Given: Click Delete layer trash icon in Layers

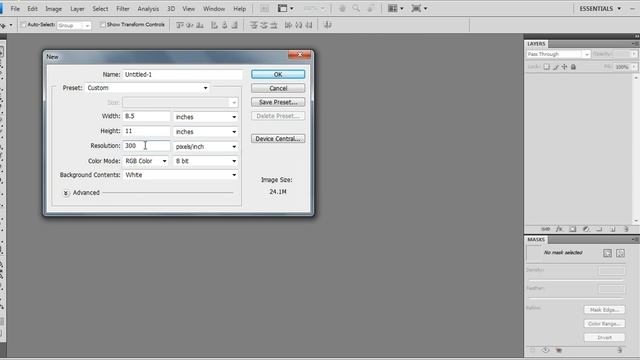Looking at the screenshot, I should click(x=626, y=229).
